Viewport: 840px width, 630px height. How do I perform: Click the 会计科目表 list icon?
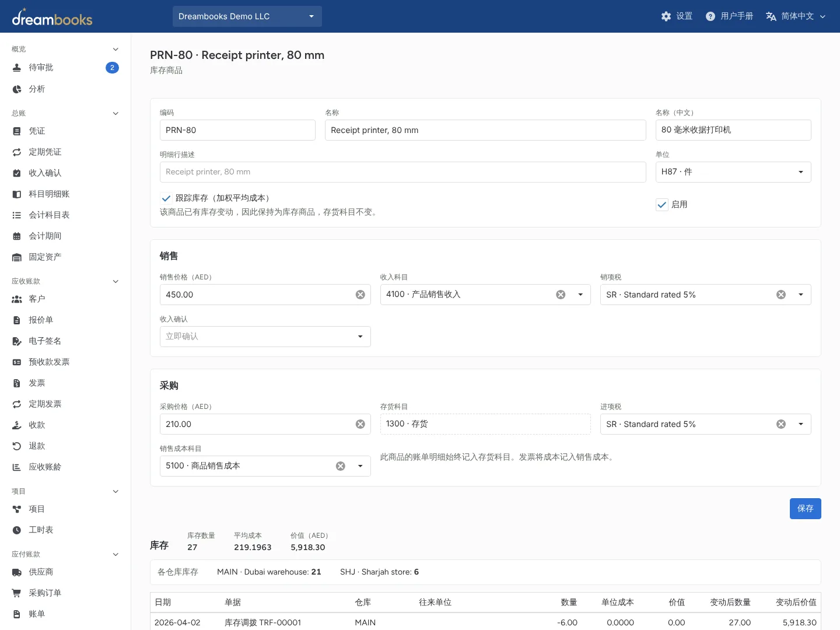click(x=17, y=215)
